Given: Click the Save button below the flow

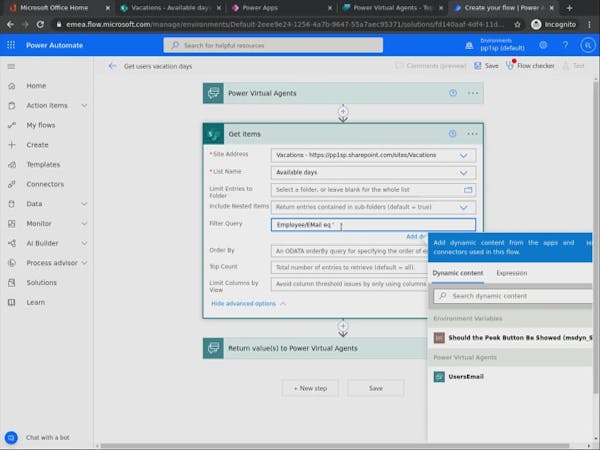Looking at the screenshot, I should [x=375, y=388].
